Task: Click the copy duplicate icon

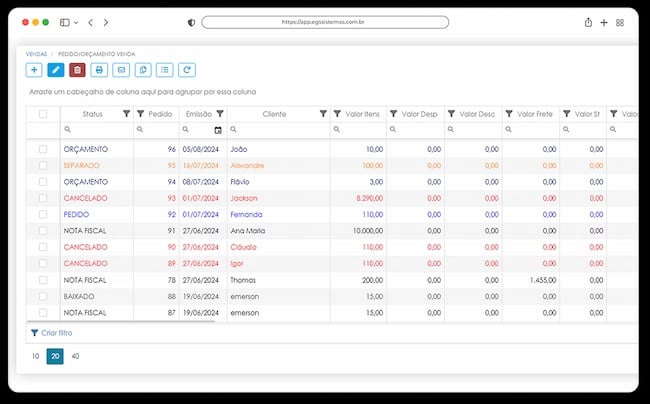Action: click(143, 70)
